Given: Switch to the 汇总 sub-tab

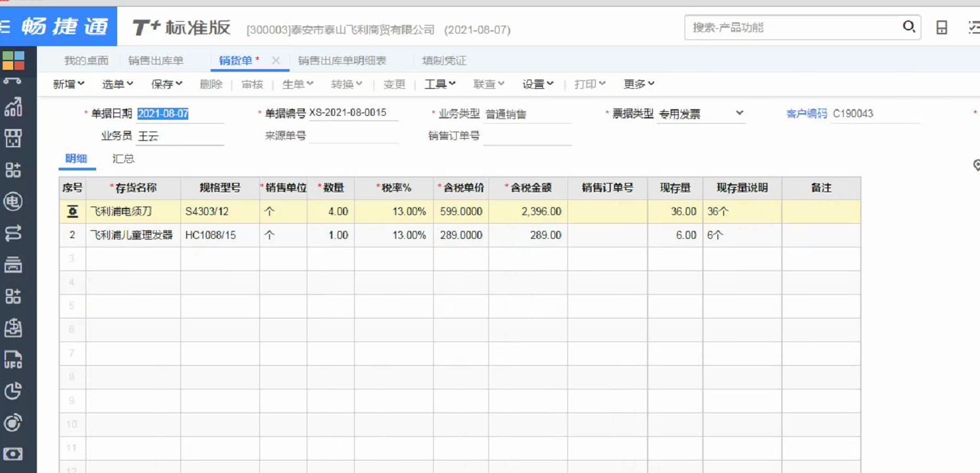Looking at the screenshot, I should (x=124, y=159).
